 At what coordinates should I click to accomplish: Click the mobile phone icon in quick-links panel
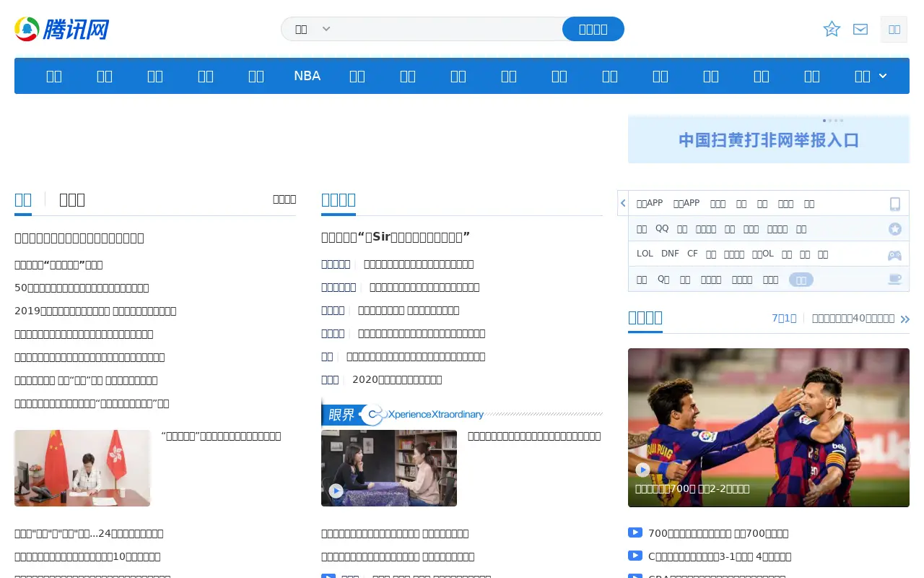pyautogui.click(x=895, y=204)
